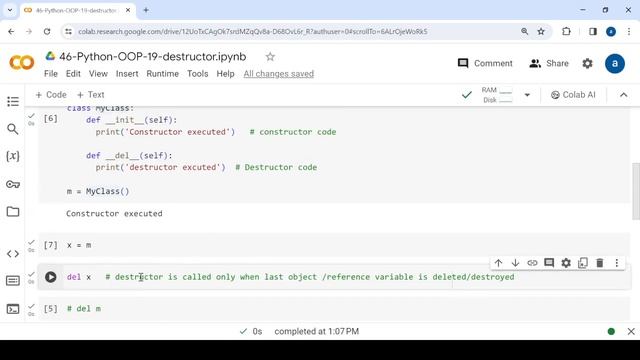The image size is (640, 360).
Task: Add a new Text cell
Action: 91,95
